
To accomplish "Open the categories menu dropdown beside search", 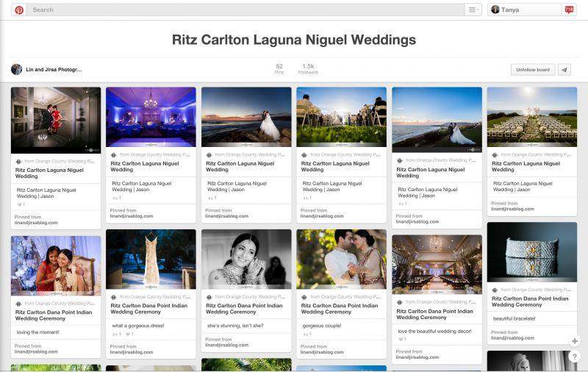I will coord(473,10).
